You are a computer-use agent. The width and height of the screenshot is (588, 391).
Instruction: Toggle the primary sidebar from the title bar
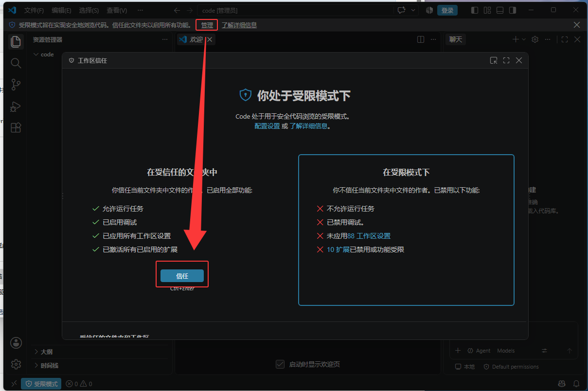coord(475,10)
